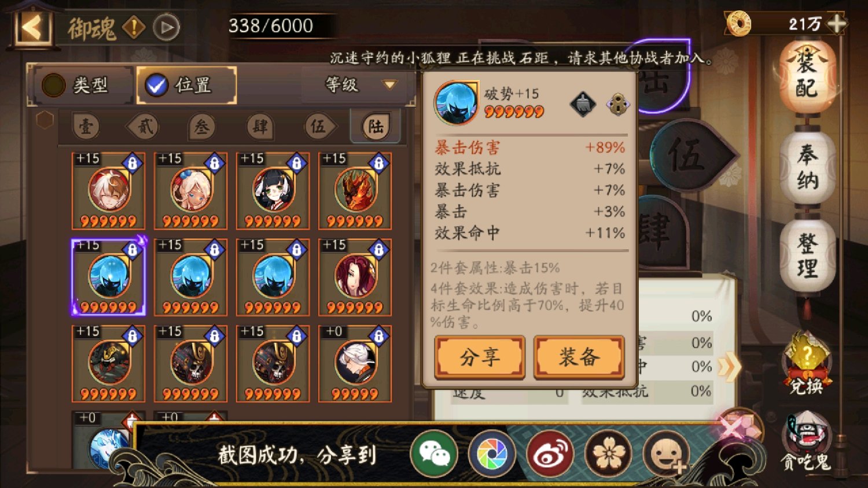Select the red-haired woman soul thumbnail
This screenshot has height=488, width=868.
click(355, 278)
